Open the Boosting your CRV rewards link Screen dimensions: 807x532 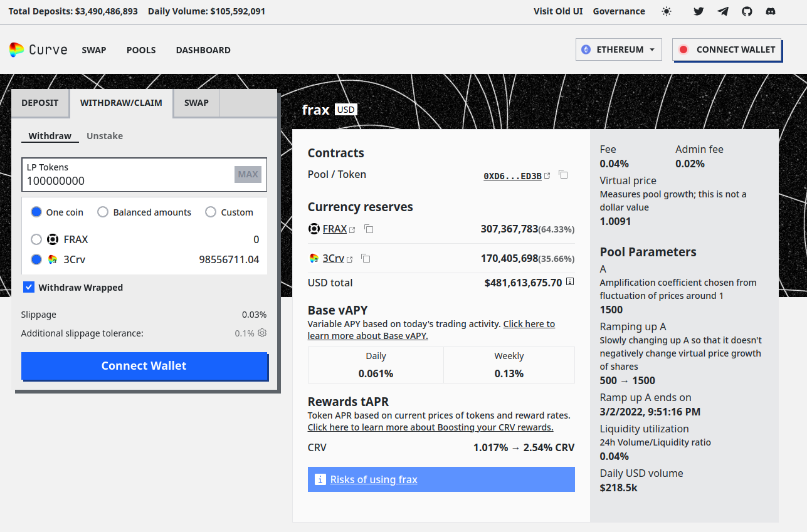click(x=430, y=427)
